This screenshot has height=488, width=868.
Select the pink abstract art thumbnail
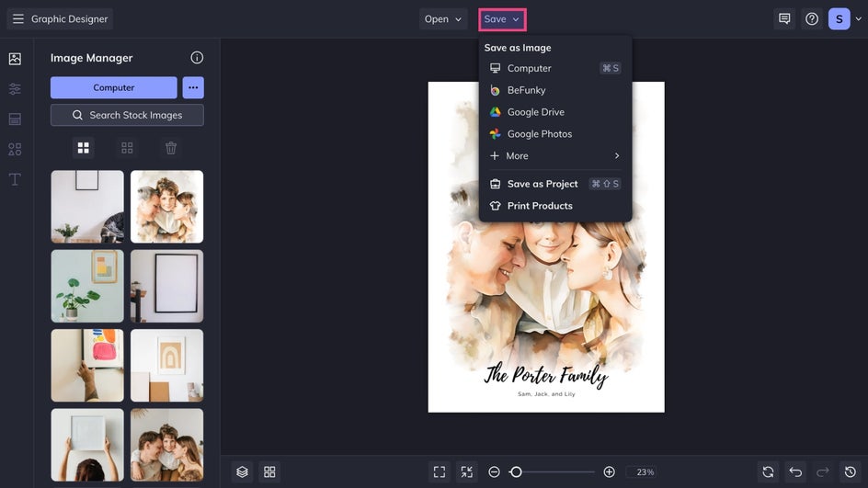87,366
